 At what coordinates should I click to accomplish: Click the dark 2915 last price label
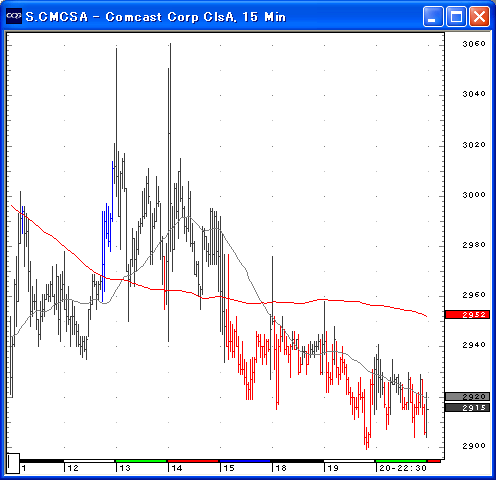(x=468, y=407)
